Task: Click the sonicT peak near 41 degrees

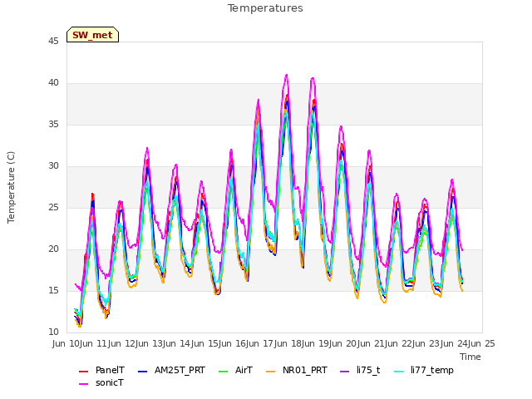Action: tap(287, 75)
